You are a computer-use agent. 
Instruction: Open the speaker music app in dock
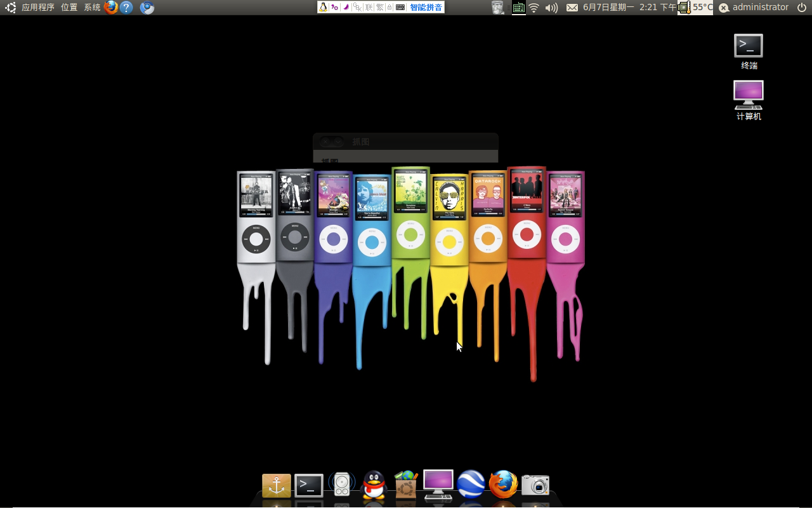tap(342, 485)
